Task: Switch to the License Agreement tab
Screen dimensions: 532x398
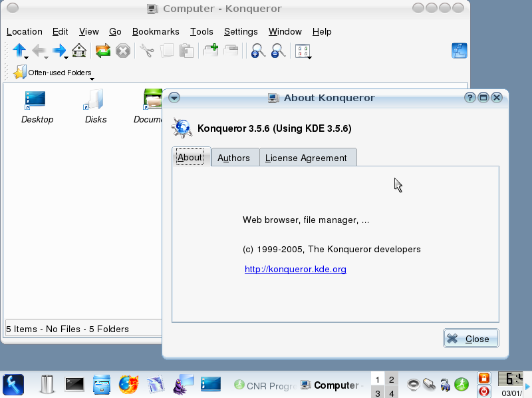Action: (x=308, y=158)
